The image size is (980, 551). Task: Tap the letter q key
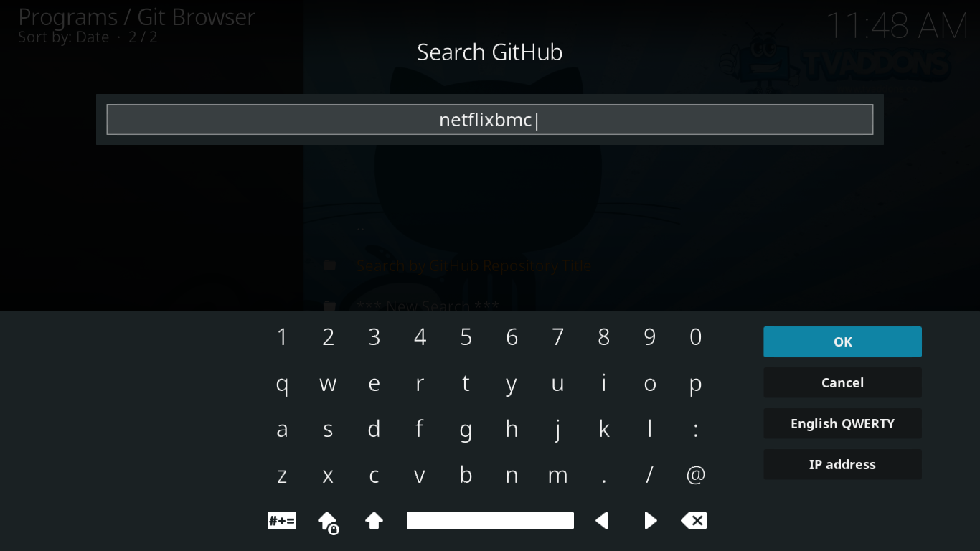click(x=282, y=384)
